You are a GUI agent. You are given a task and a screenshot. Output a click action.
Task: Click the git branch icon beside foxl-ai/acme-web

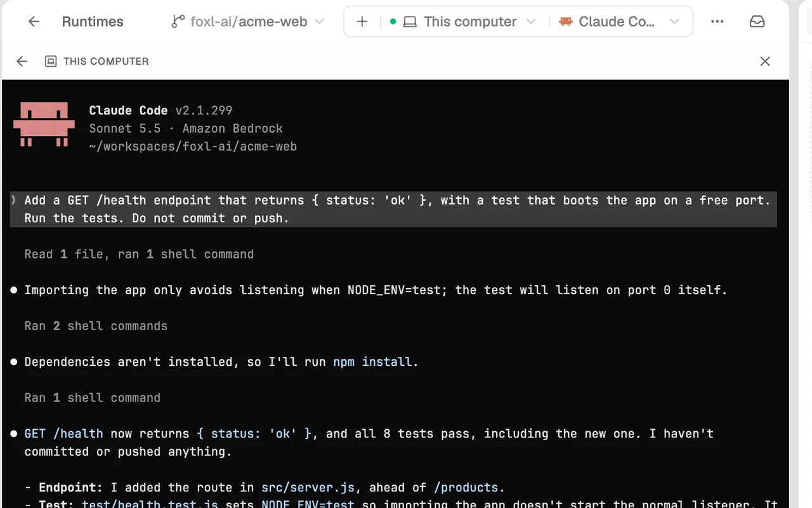click(x=178, y=22)
